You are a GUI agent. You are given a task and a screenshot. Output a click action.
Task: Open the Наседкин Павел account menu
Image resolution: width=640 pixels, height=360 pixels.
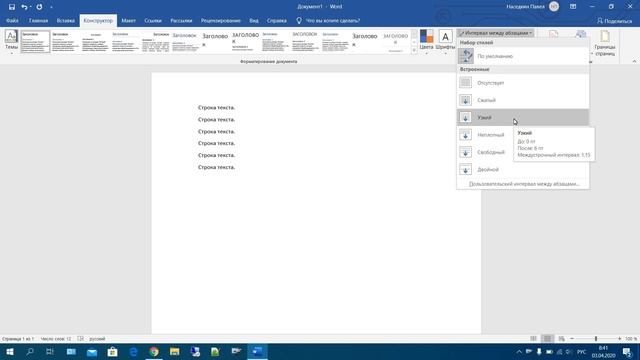[532, 7]
